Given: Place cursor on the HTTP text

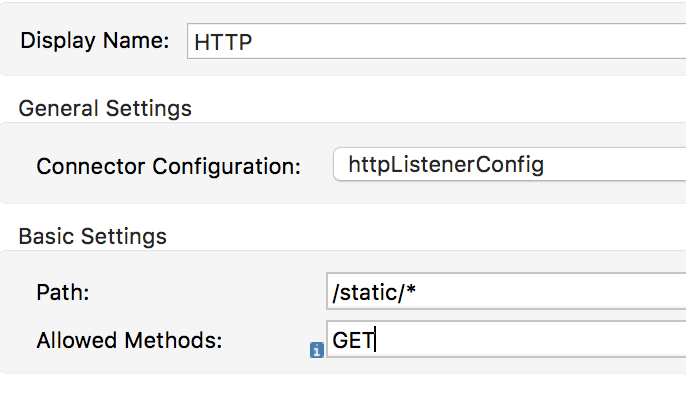Looking at the screenshot, I should pyautogui.click(x=223, y=42).
